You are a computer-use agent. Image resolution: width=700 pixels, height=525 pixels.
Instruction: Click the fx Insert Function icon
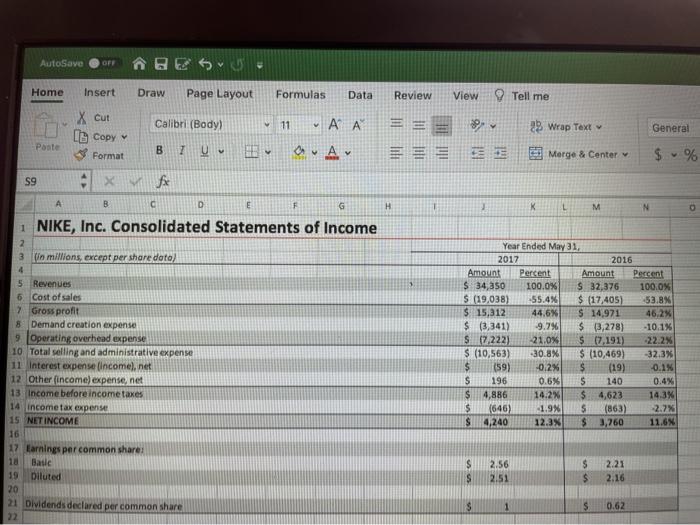click(x=162, y=181)
